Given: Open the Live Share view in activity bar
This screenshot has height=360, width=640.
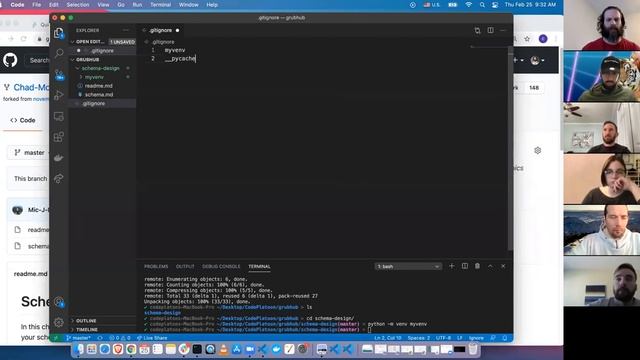Looking at the screenshot, I should pos(59,178).
